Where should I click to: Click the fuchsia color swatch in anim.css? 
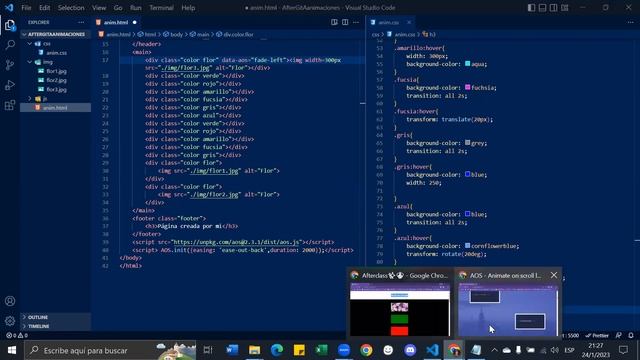467,87
